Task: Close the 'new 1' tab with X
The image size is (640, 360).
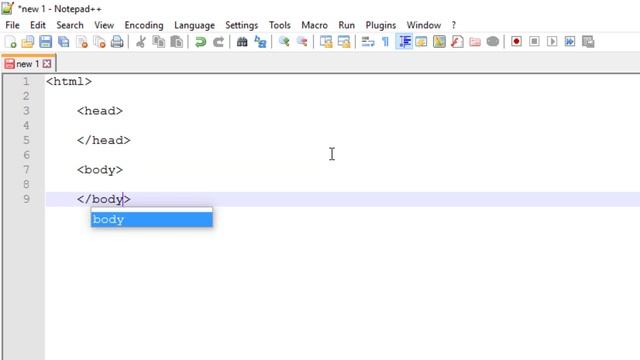Action: pyautogui.click(x=47, y=64)
